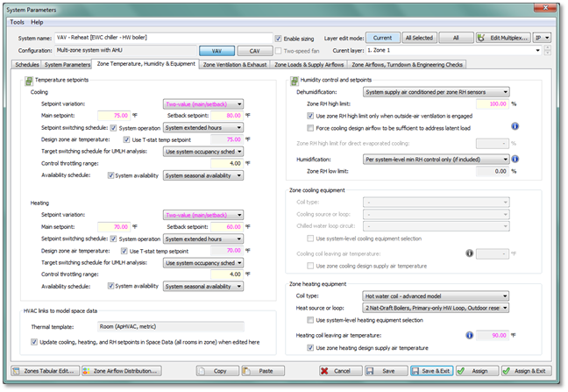Click the cooling Main setpoint field
This screenshot has height=392, width=568.
111,114
